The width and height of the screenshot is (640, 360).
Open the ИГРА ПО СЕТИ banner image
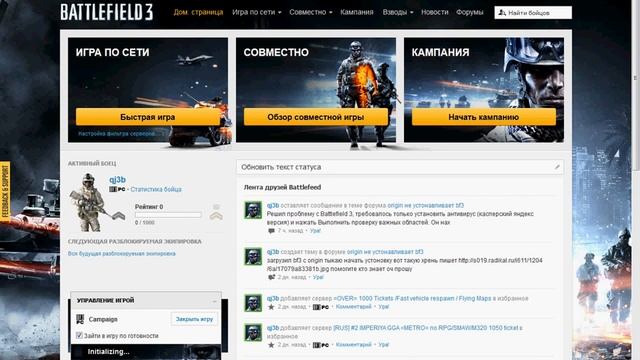(148, 90)
